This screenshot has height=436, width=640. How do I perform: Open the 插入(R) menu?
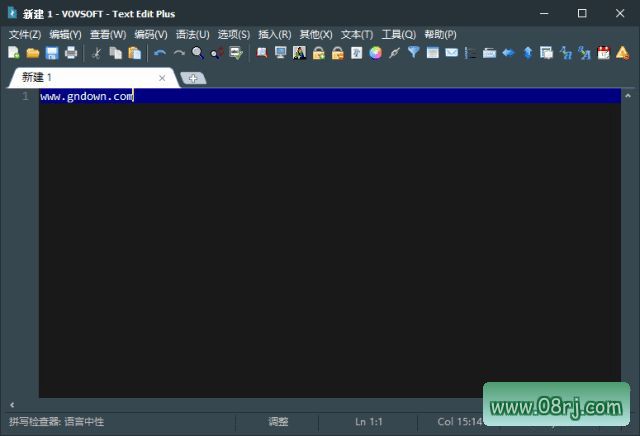[275, 34]
